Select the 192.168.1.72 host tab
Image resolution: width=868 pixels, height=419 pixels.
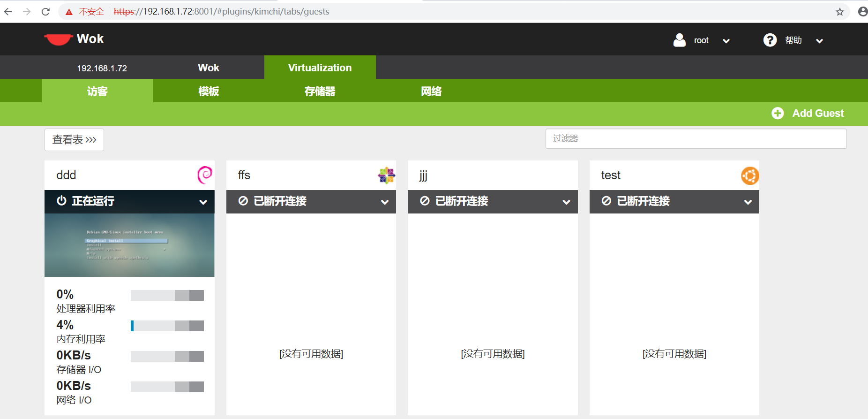pyautogui.click(x=102, y=68)
